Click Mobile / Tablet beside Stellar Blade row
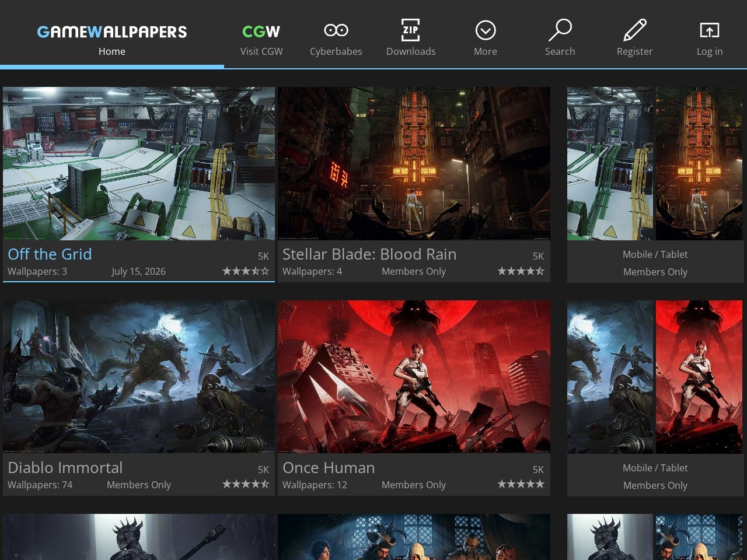Image resolution: width=747 pixels, height=560 pixels. click(x=655, y=254)
